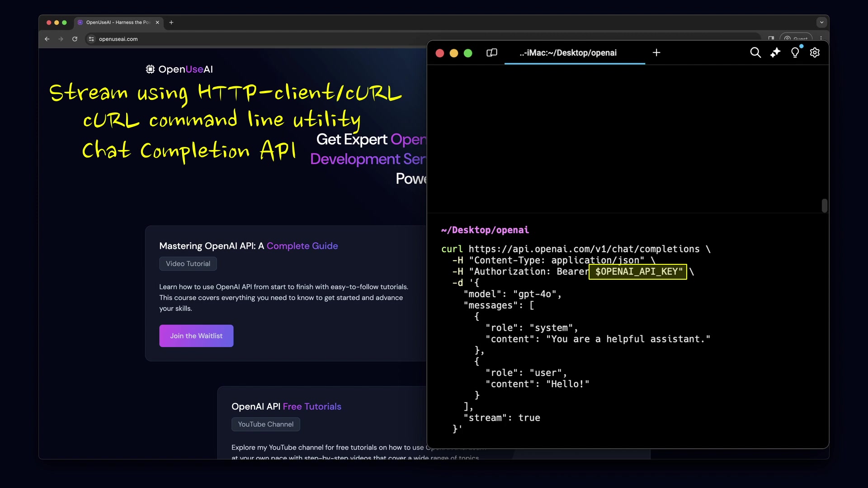Viewport: 868px width, 488px height.
Task: Click the ~/Desktop/openai prompt path
Action: point(485,230)
